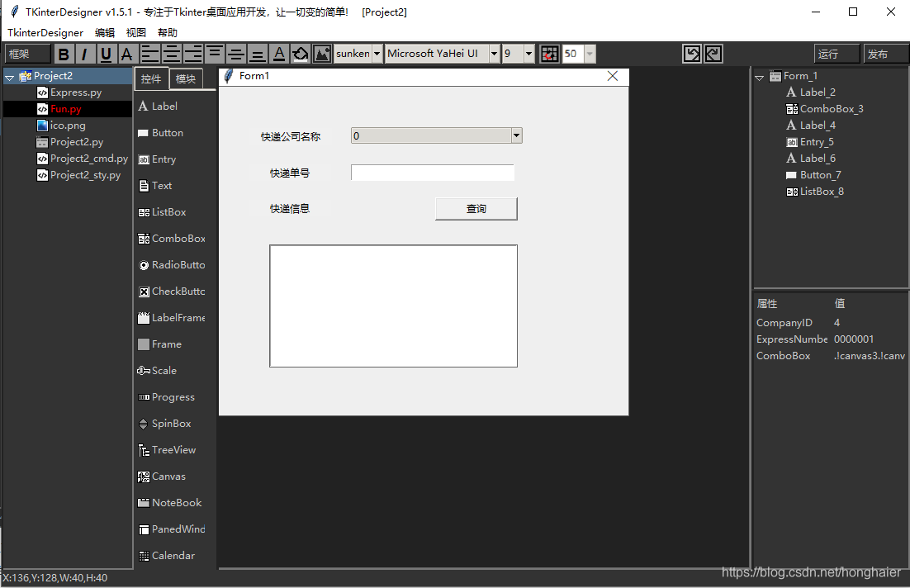Screen dimensions: 910x588
Task: Align text to the left
Action: click(x=149, y=54)
